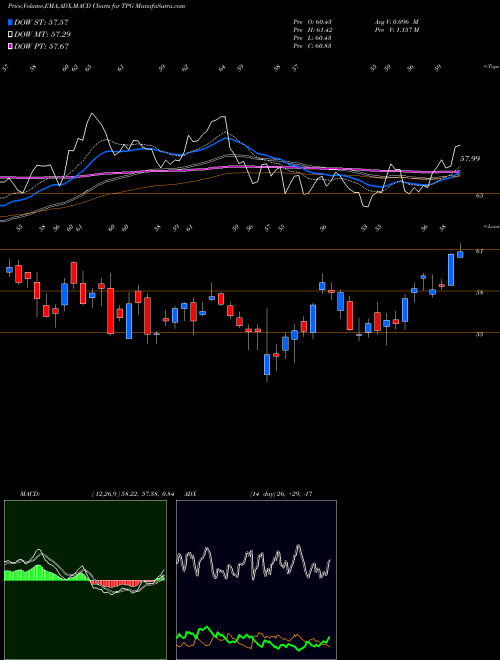
Task: Click the 61 axis label on candlestick chart
Action: tap(480, 251)
